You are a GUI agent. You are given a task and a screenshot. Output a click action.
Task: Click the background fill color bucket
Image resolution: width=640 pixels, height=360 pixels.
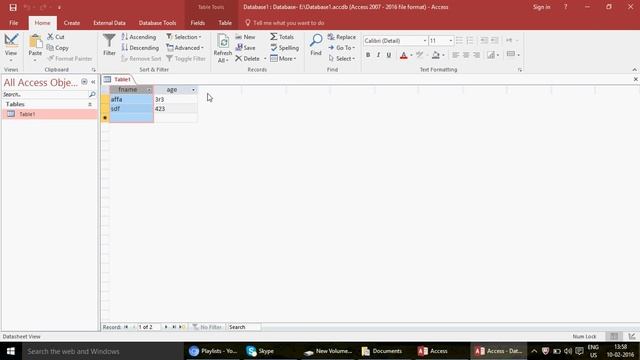tap(436, 55)
